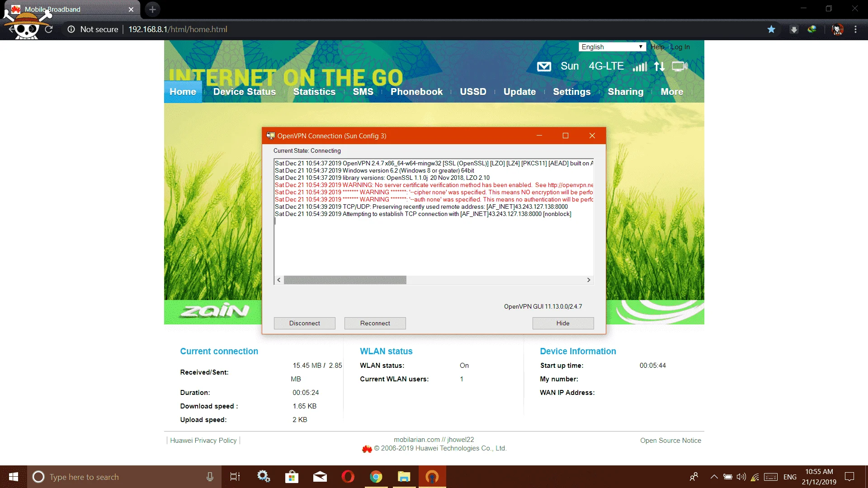868x488 pixels.
Task: Open the SMS tab
Action: (x=363, y=92)
